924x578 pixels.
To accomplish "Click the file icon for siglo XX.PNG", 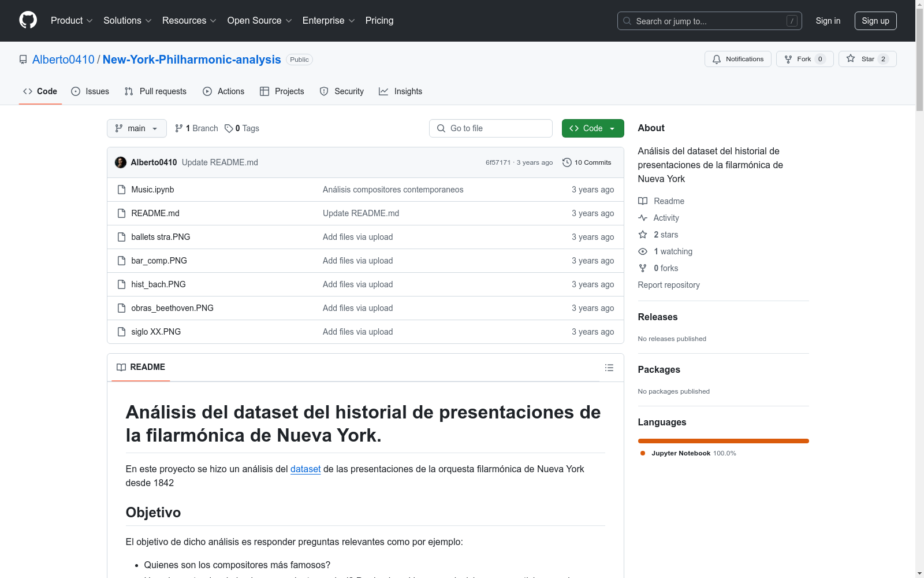I will click(x=121, y=332).
